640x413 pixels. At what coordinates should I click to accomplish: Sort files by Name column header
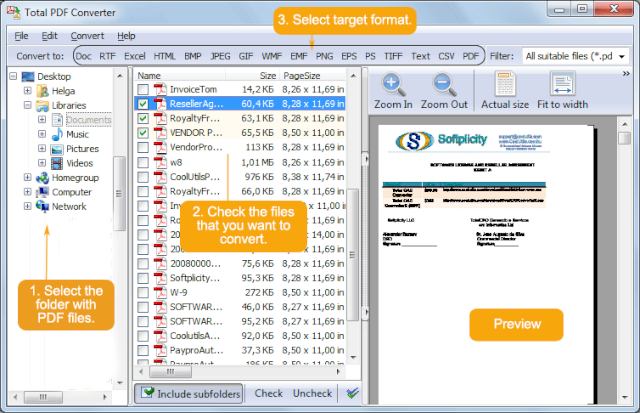pyautogui.click(x=180, y=75)
